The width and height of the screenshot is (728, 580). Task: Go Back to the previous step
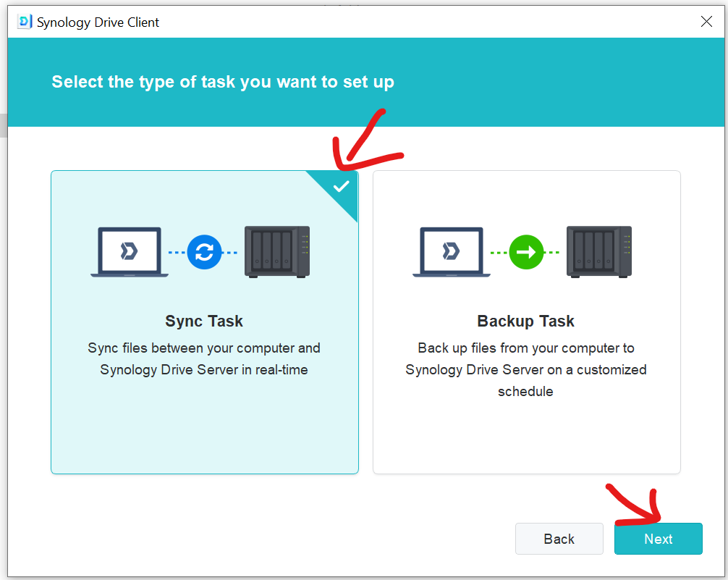coord(559,539)
